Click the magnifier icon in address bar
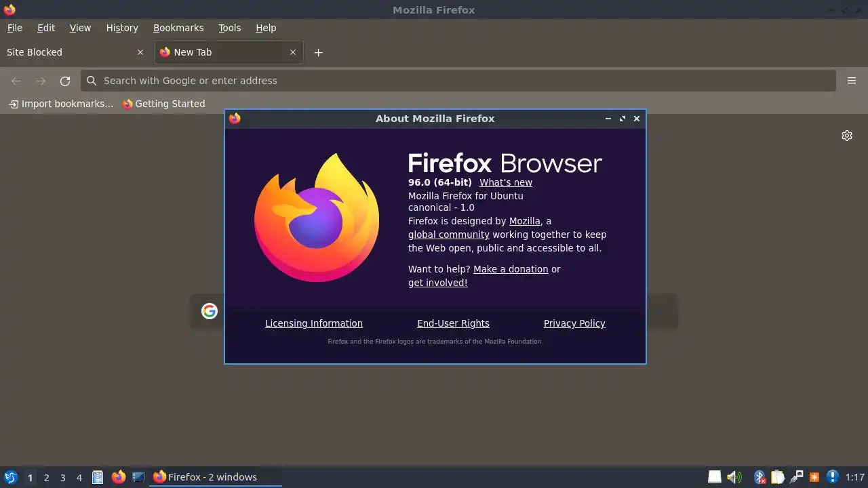Viewport: 868px width, 488px height. click(x=92, y=81)
